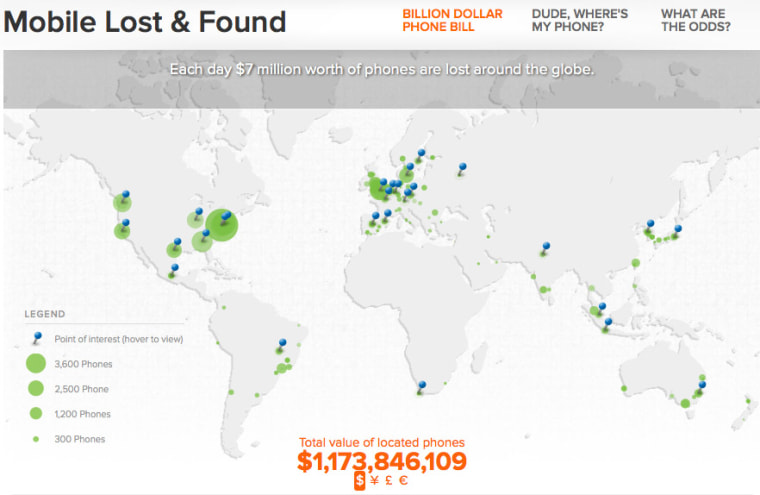This screenshot has height=495, width=760.
Task: Select the blue pin over Brazil
Action: coord(282,343)
